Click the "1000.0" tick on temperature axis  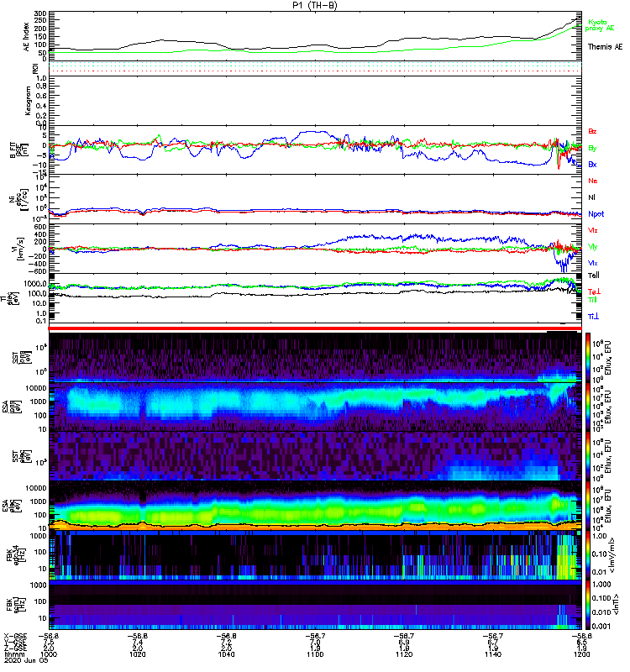[x=35, y=284]
